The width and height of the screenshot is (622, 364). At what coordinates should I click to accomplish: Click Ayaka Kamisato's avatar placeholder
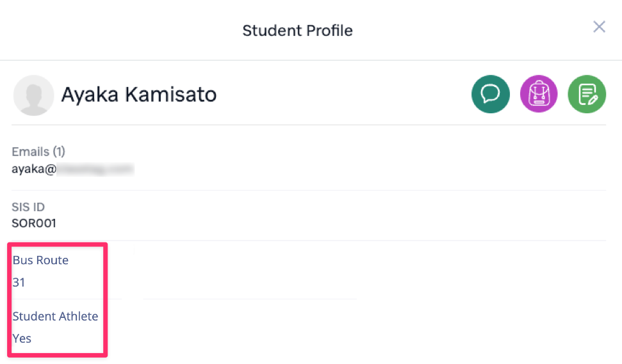(x=33, y=95)
